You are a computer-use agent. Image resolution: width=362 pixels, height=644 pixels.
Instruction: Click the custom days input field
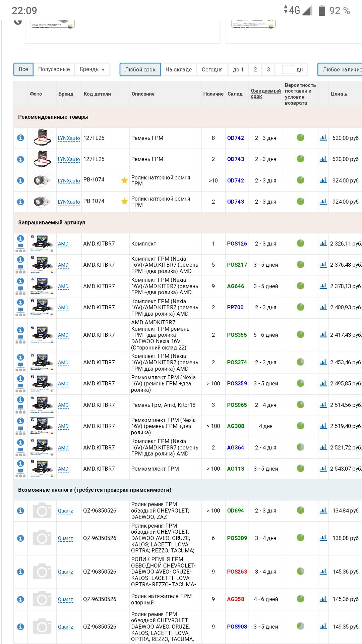(x=288, y=69)
